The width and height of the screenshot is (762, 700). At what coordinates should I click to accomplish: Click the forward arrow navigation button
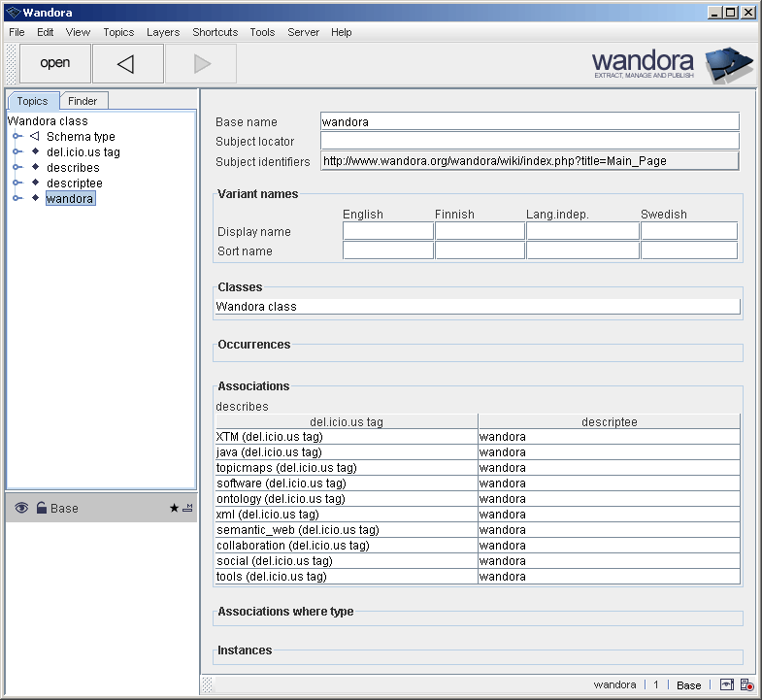tap(201, 64)
